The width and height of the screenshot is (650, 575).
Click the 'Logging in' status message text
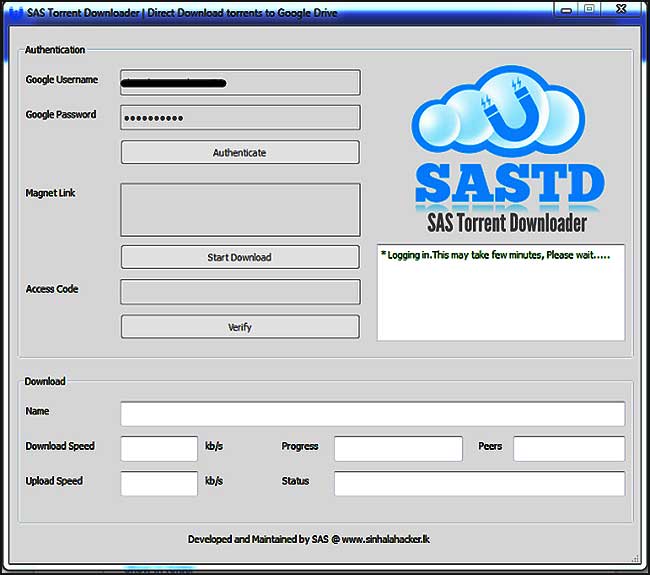pos(495,255)
